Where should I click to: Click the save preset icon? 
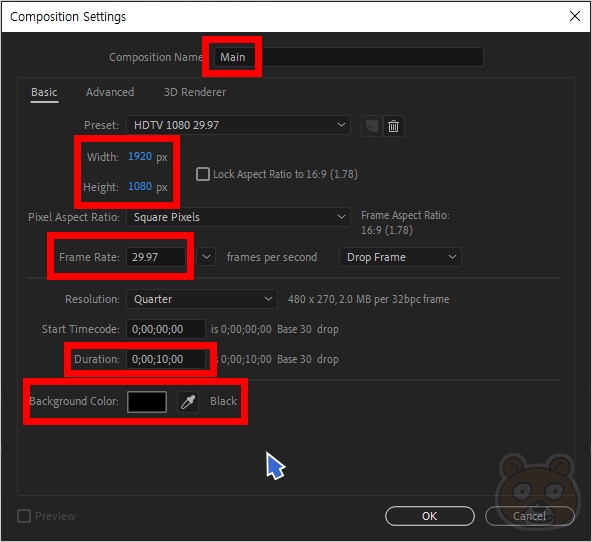(372, 126)
